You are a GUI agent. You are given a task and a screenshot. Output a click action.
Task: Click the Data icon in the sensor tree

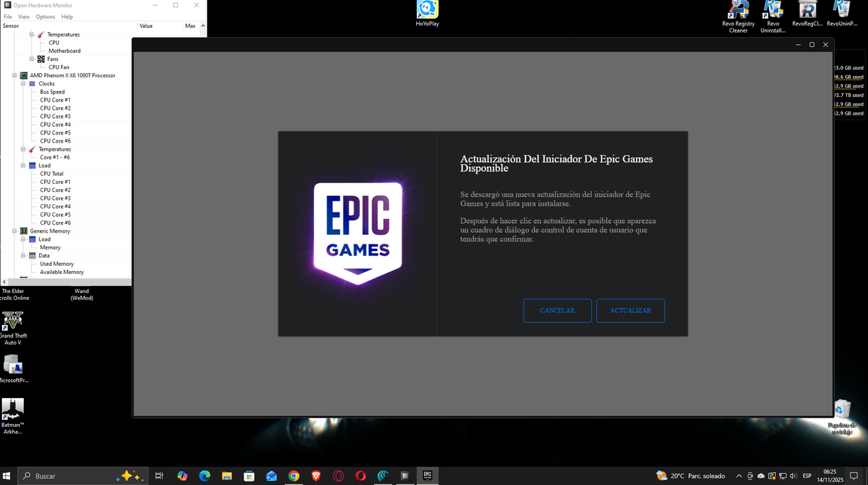32,256
